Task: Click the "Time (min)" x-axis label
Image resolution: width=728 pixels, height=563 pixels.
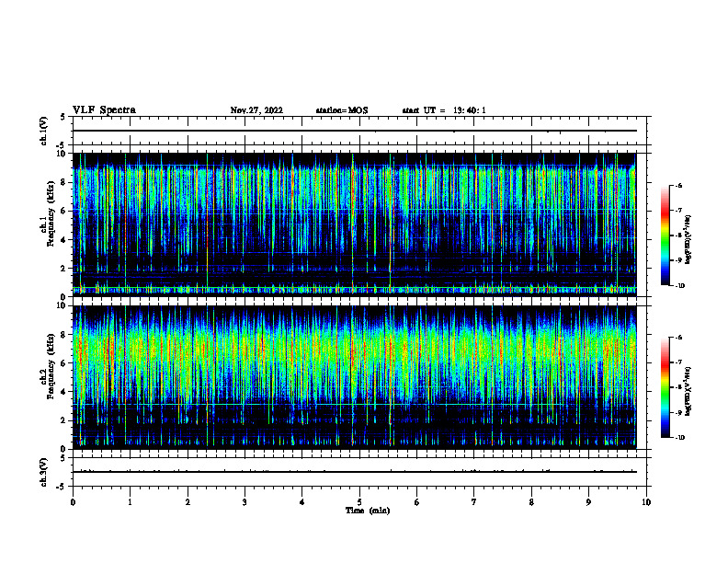Action: 368,511
